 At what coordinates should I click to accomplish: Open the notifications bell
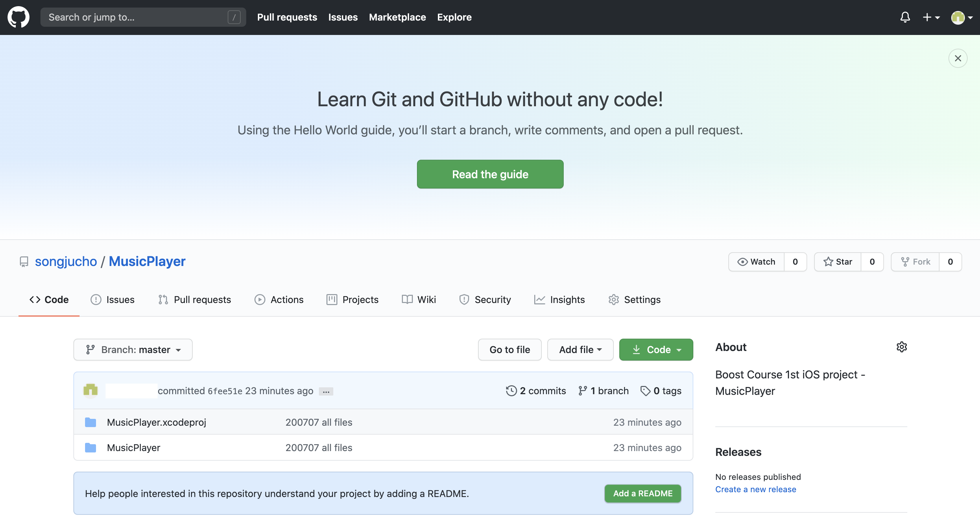905,17
